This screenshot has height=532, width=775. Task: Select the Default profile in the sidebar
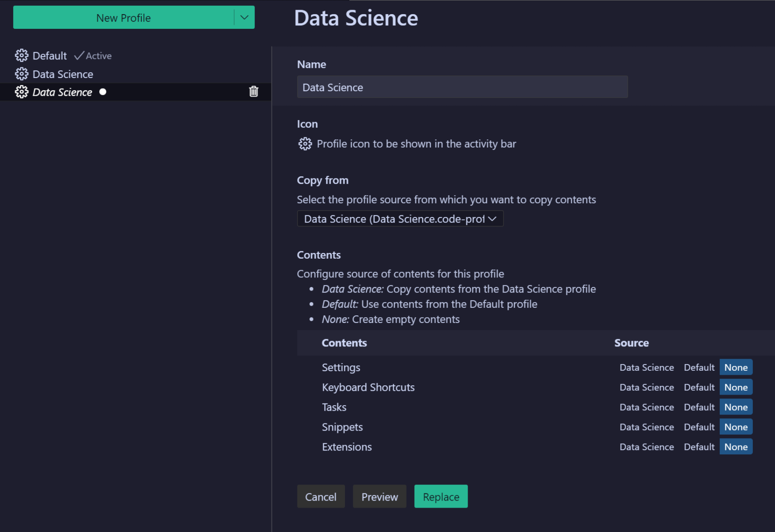point(49,55)
